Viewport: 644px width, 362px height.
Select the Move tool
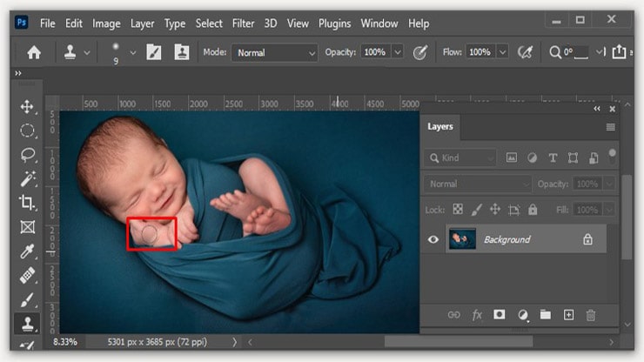[27, 107]
